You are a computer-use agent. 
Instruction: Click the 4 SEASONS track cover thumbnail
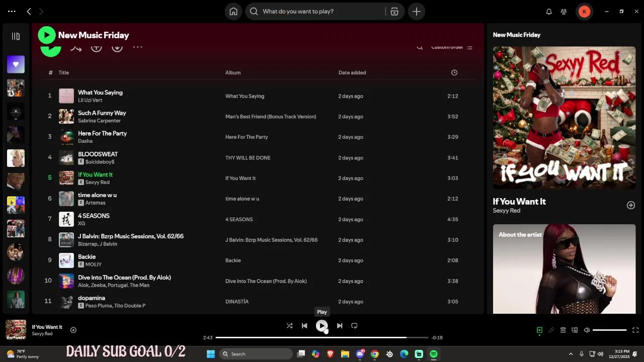coord(66,219)
